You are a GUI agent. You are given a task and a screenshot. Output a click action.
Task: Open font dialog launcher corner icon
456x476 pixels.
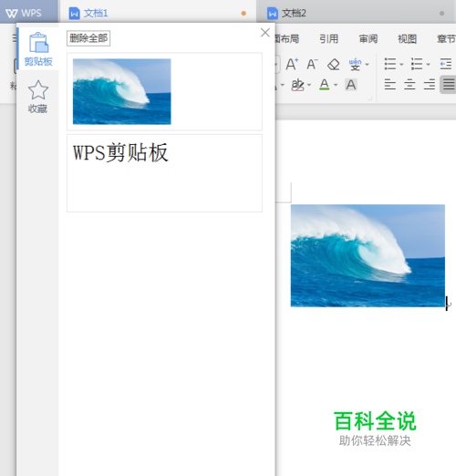[370, 98]
